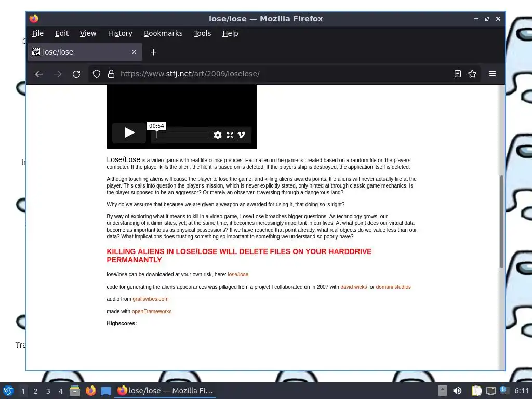Open the clipboard manager tray icon
Image resolution: width=532 pixels, height=399 pixels.
tap(477, 391)
